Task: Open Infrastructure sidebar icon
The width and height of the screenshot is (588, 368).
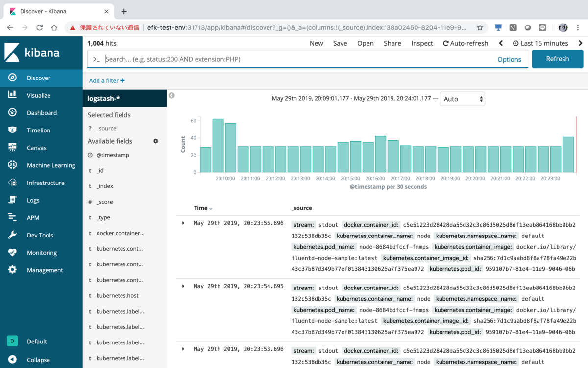Action: coord(13,183)
